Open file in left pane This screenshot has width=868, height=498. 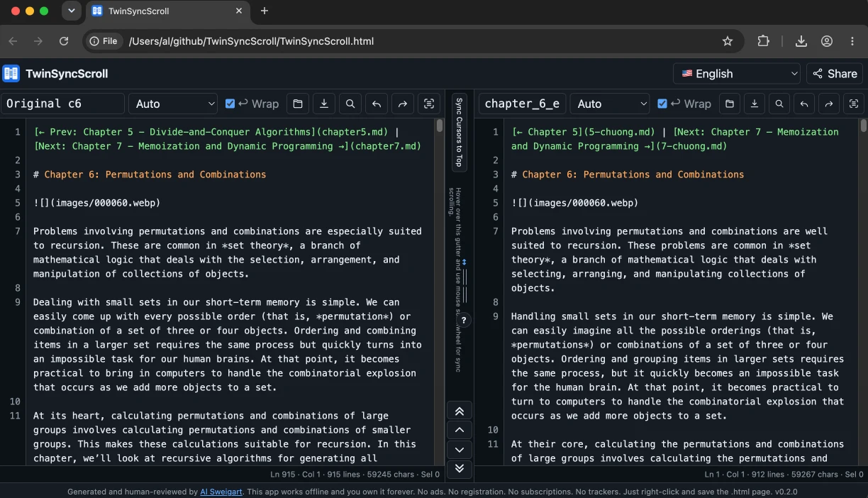coord(298,104)
